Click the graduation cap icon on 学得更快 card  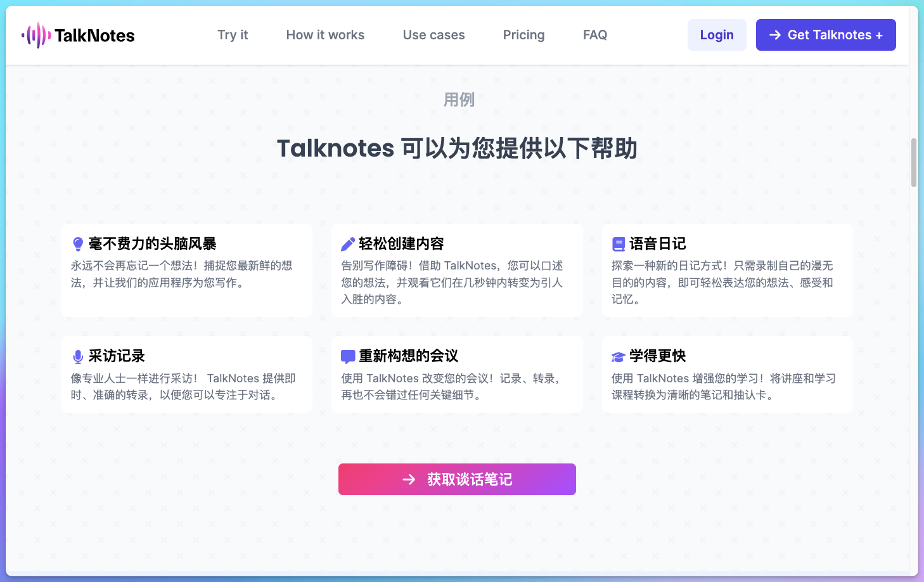click(619, 356)
